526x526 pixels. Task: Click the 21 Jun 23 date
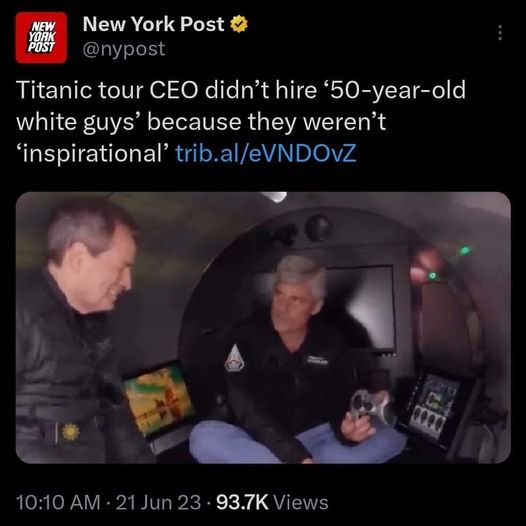click(158, 503)
